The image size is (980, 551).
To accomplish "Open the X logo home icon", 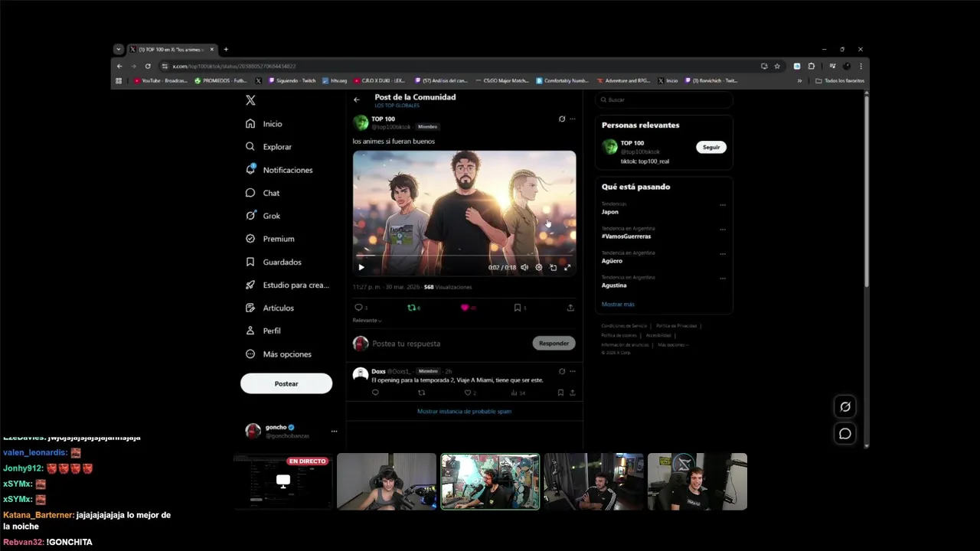I will (250, 100).
